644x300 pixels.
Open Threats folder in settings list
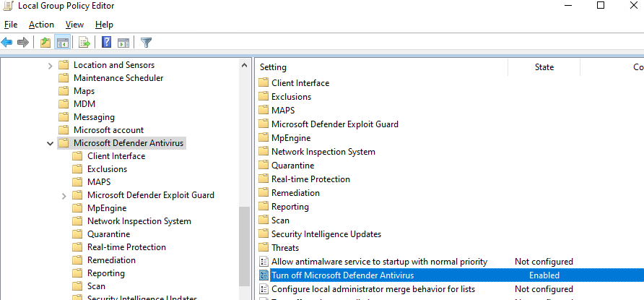(x=285, y=248)
